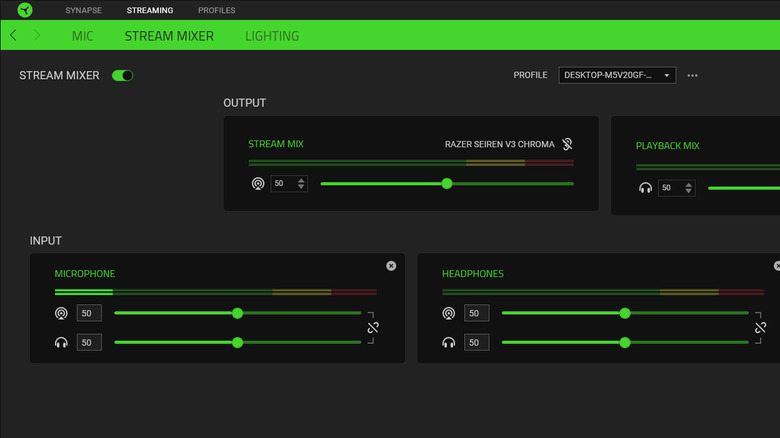
Task: Click the Microphone stream volume value field
Action: (x=90, y=313)
